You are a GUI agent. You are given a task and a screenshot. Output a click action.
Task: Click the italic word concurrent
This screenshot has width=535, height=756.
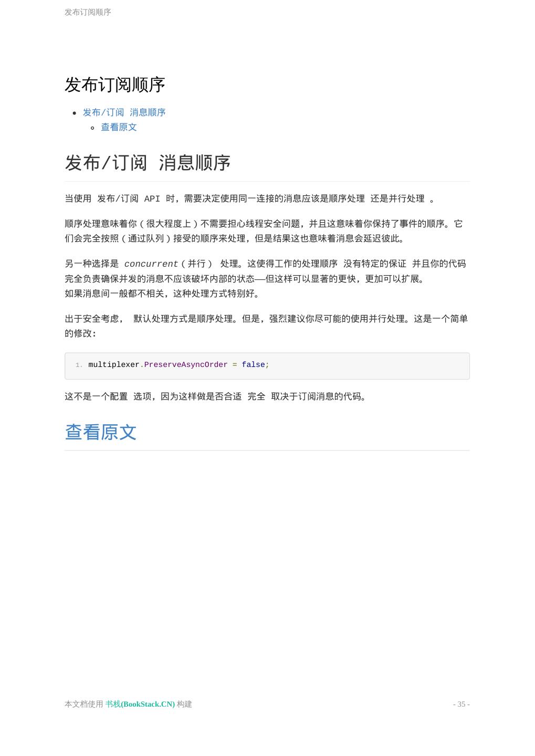click(151, 264)
